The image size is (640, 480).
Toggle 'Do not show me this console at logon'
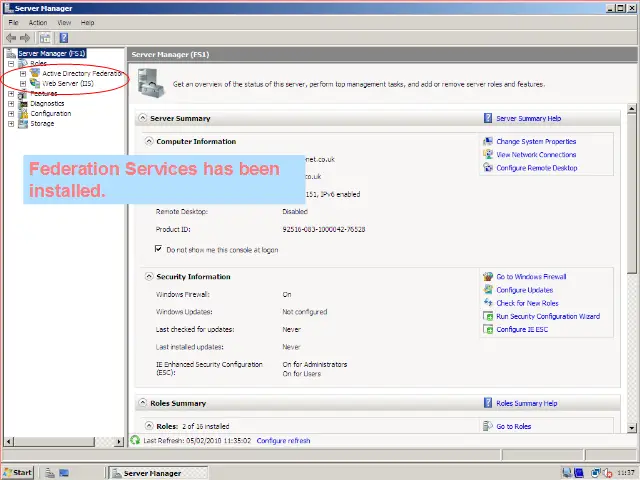coord(158,249)
